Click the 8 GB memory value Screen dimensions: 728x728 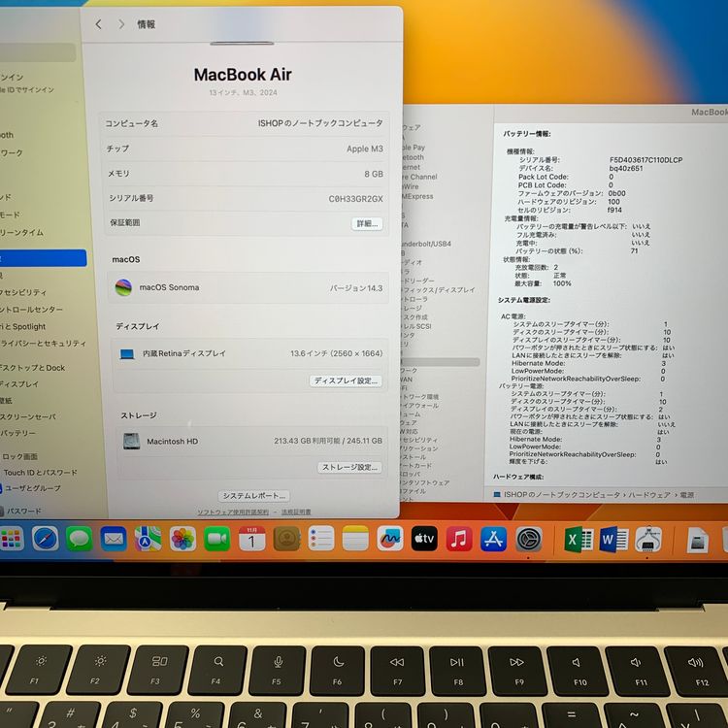pos(374,174)
